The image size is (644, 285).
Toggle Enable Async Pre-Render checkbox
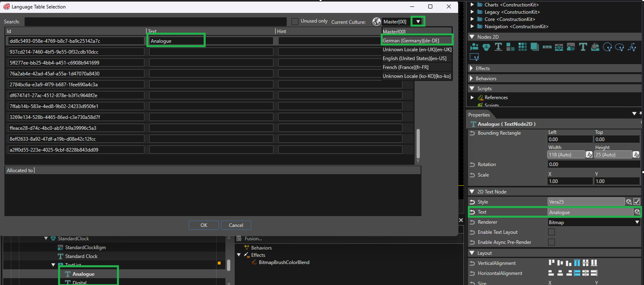(x=551, y=242)
